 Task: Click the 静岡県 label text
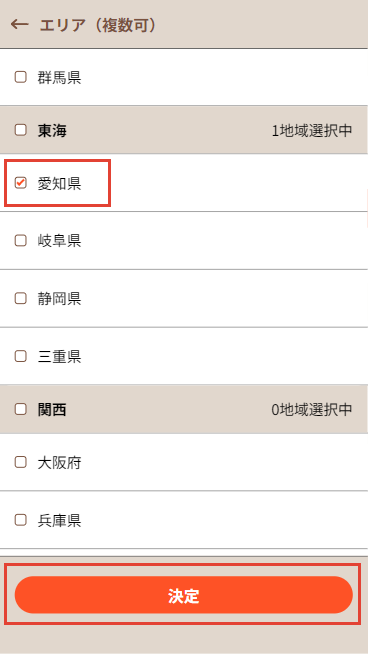coord(59,299)
